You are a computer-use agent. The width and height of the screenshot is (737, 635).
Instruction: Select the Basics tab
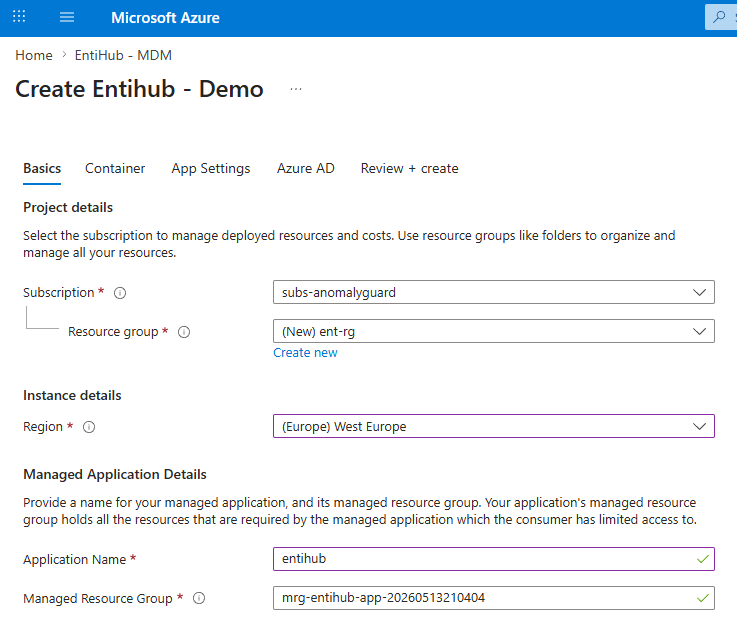click(x=42, y=168)
